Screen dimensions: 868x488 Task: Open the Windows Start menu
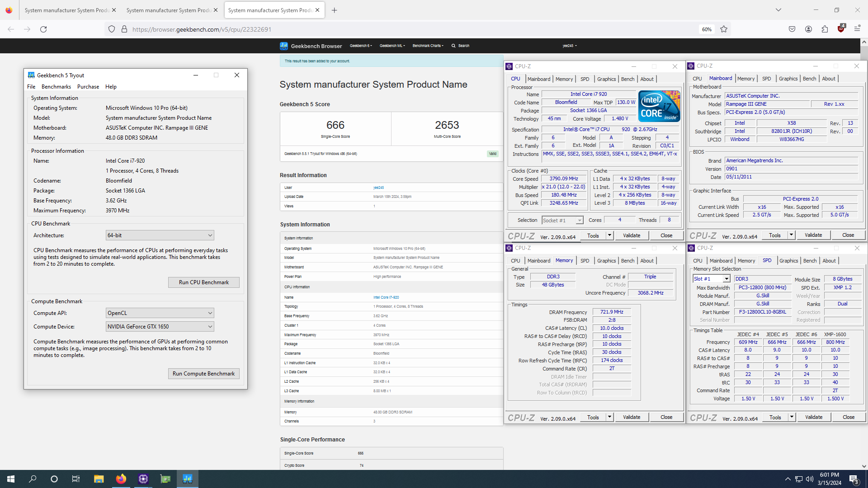point(11,479)
